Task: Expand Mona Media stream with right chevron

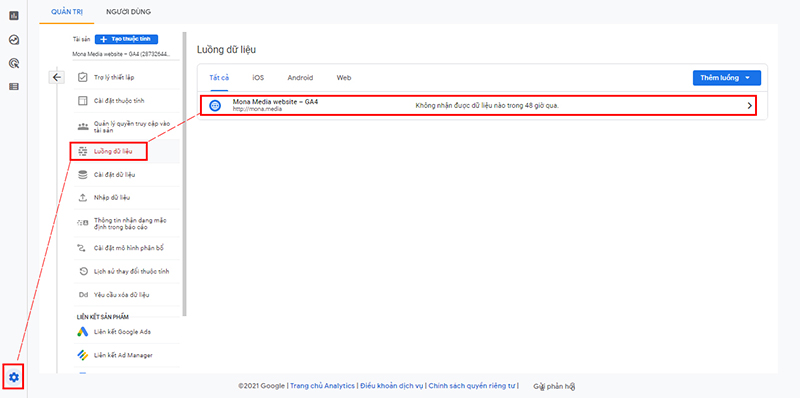Action: point(749,106)
